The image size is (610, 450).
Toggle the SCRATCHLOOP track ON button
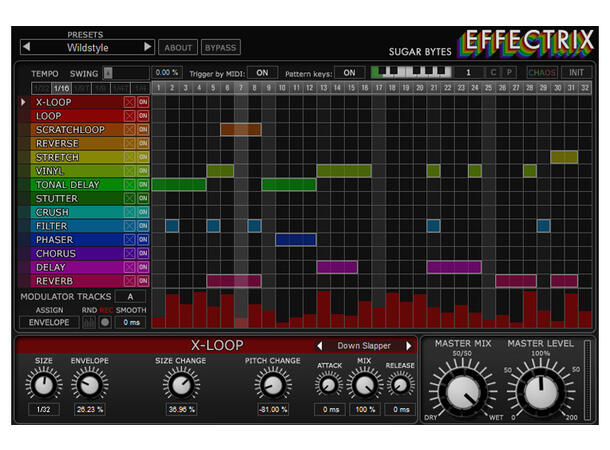tap(143, 130)
